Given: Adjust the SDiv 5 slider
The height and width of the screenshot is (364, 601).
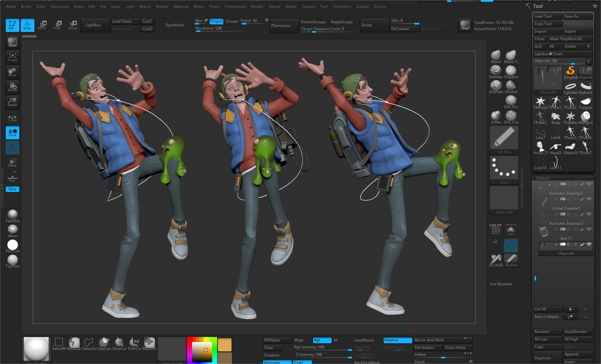Looking at the screenshot, I should (x=405, y=21).
